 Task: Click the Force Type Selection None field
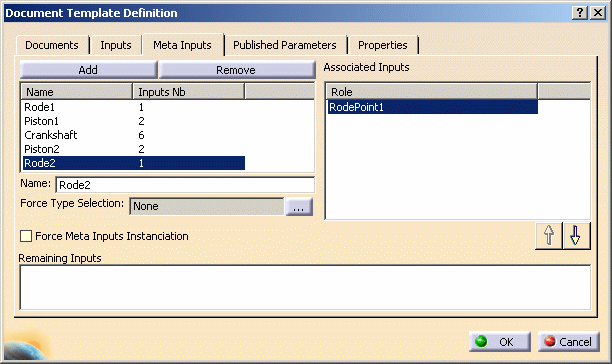(x=206, y=206)
